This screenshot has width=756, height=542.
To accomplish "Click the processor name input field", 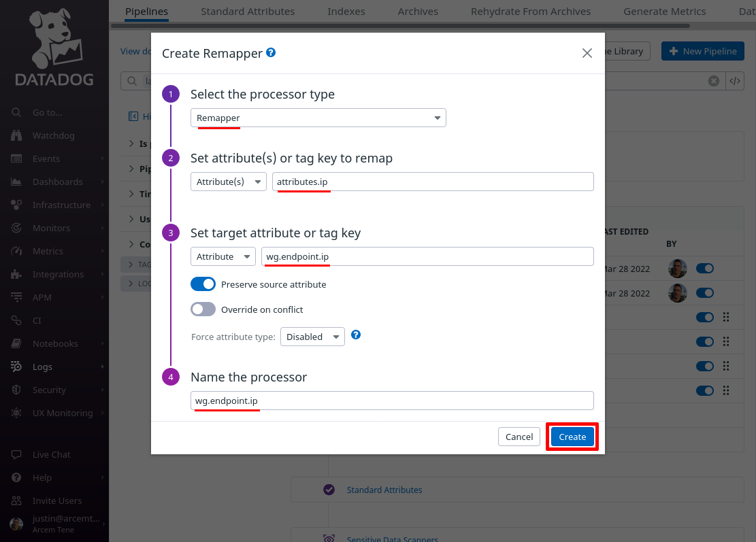I will coord(392,401).
